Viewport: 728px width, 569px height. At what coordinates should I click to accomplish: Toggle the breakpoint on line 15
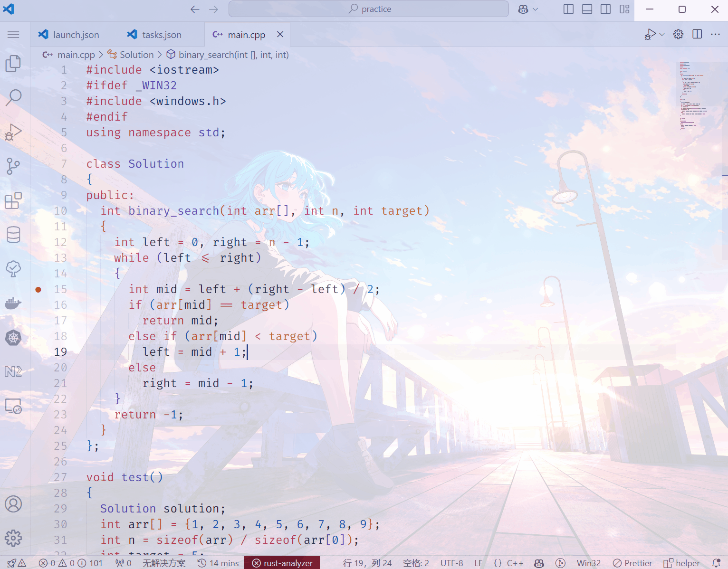point(38,289)
